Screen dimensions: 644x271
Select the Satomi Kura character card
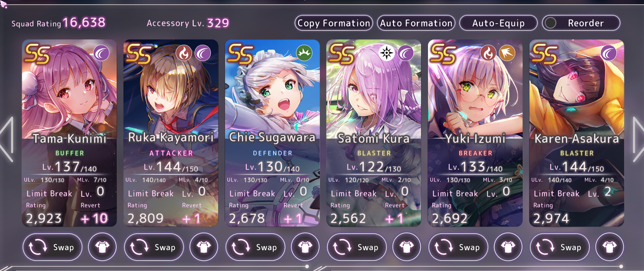point(374,133)
